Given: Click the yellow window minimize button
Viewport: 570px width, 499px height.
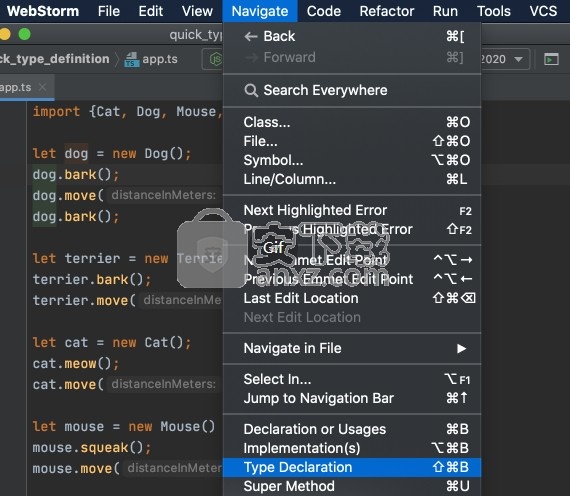Looking at the screenshot, I should tap(5, 35).
